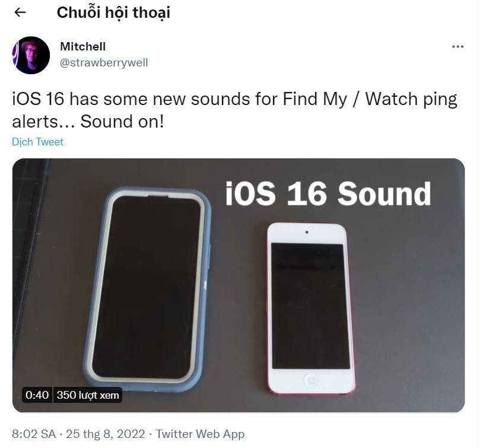Screen dimensions: 479x448
Task: Click the display name Mitchell
Action: (83, 47)
